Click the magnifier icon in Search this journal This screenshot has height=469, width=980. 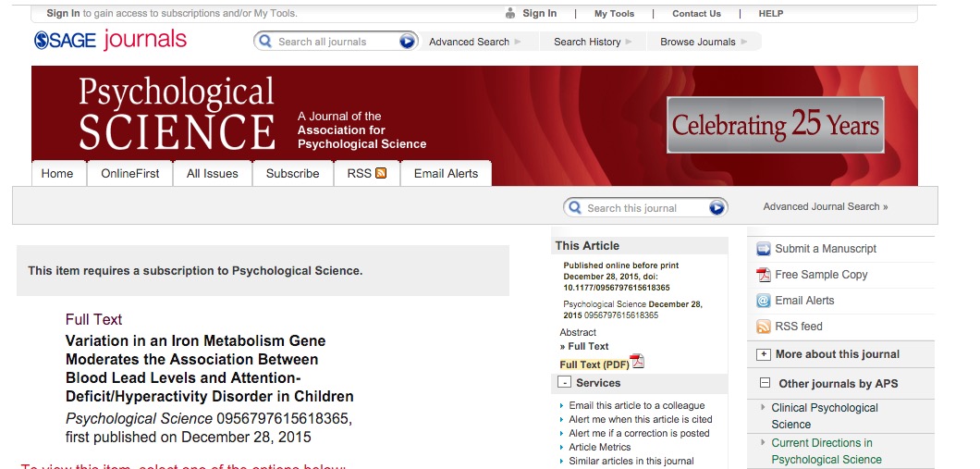tap(575, 207)
